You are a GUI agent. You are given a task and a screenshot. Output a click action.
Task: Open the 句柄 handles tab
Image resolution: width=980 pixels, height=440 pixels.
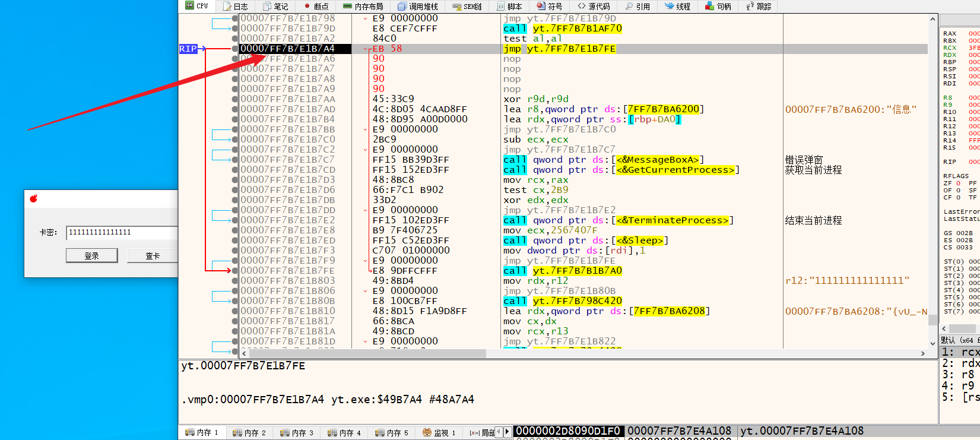(x=718, y=7)
